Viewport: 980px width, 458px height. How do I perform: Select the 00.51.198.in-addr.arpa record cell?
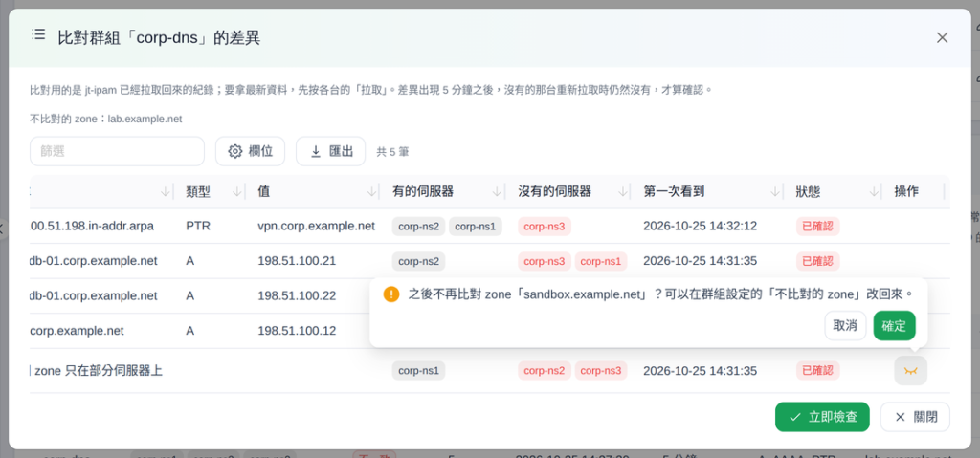(x=92, y=226)
